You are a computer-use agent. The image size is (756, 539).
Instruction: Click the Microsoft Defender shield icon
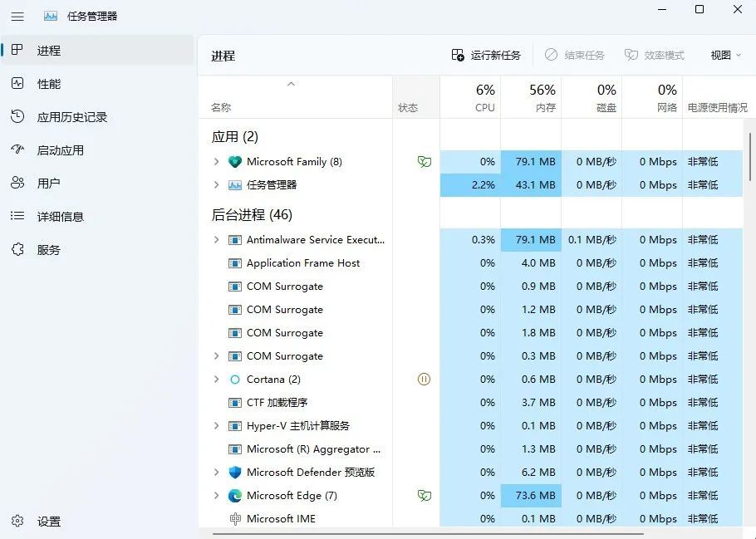(x=235, y=473)
